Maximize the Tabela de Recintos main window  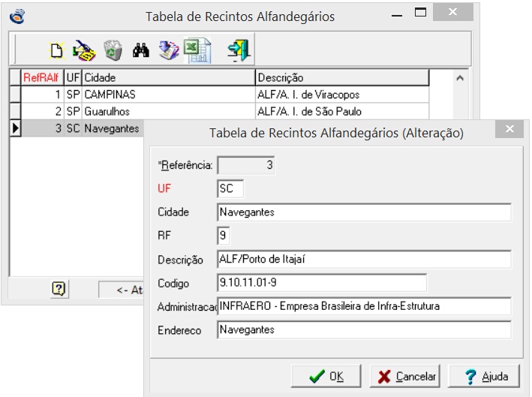(420, 13)
